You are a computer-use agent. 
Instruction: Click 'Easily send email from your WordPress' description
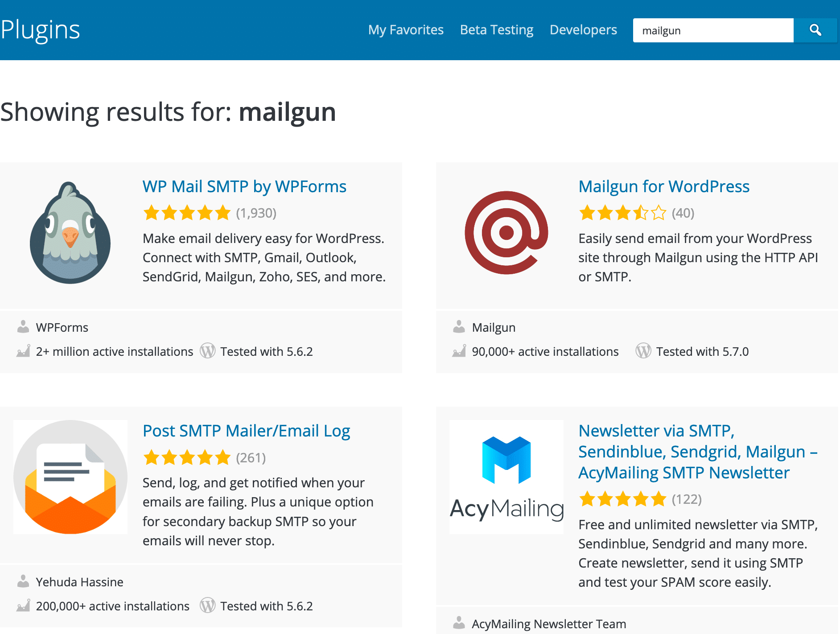[698, 257]
